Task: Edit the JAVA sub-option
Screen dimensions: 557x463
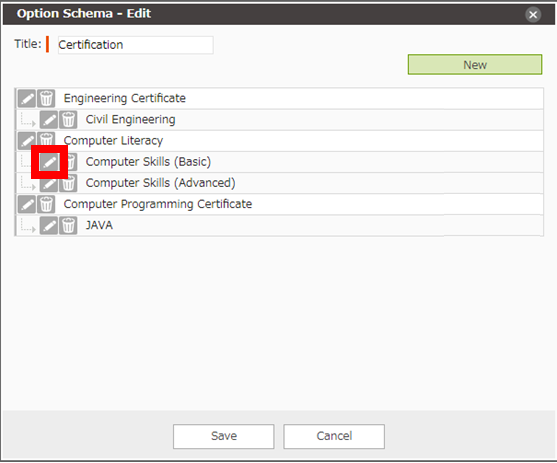Action: click(x=49, y=225)
